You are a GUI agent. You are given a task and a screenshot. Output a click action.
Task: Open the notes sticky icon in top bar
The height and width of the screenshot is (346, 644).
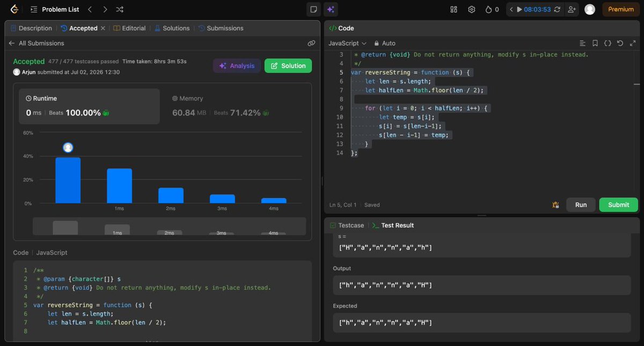[313, 9]
